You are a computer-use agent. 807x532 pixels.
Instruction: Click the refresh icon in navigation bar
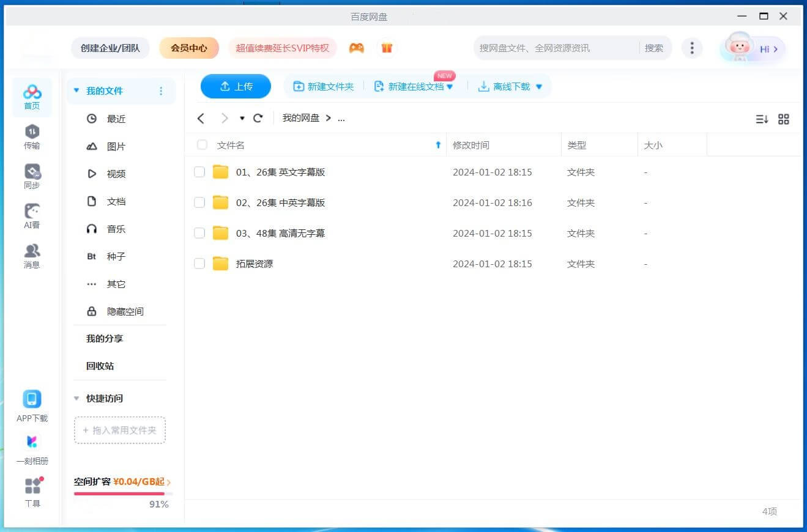[x=258, y=118]
